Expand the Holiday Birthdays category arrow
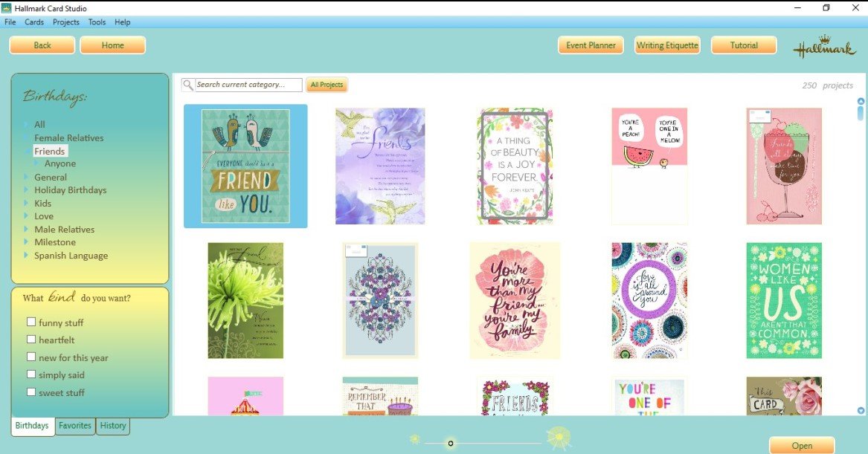868x454 pixels. coord(26,189)
